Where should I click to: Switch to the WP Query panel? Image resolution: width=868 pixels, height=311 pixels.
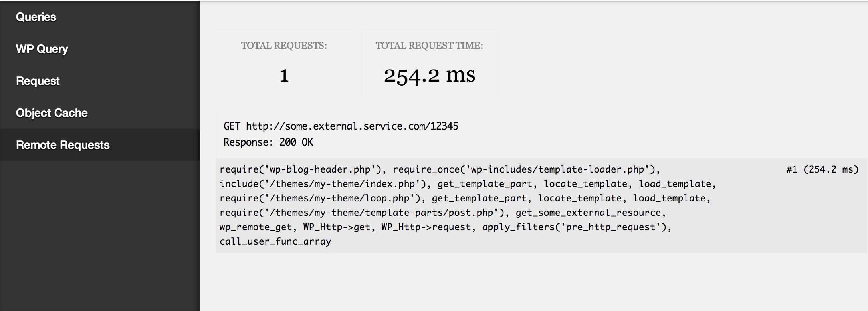[x=42, y=49]
